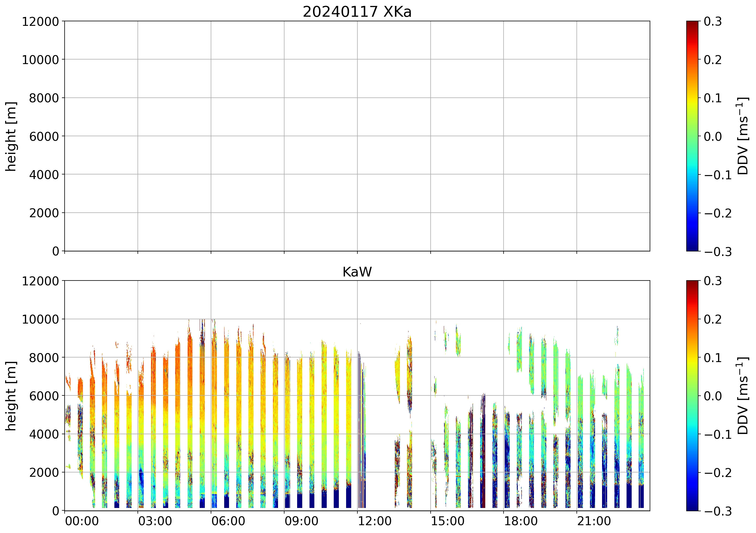Click the 15:00 time axis label
Image resolution: width=756 pixels, height=533 pixels.
pos(448,521)
